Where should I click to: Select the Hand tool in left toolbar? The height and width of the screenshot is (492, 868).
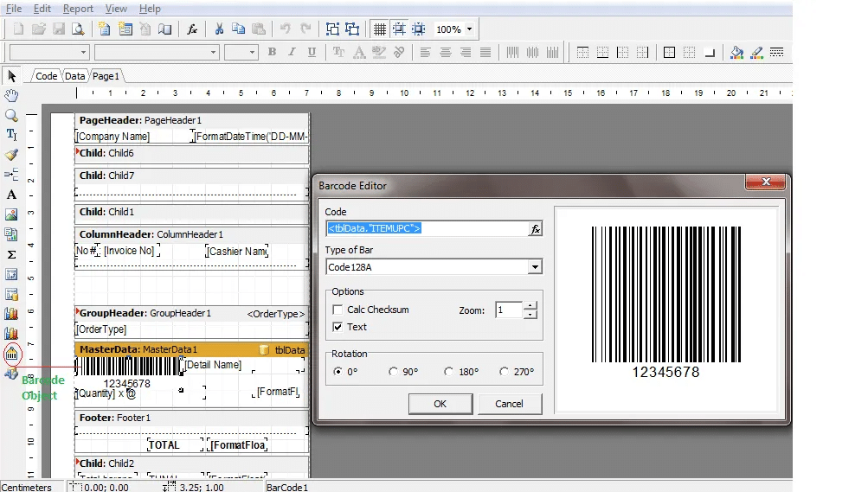click(x=11, y=95)
